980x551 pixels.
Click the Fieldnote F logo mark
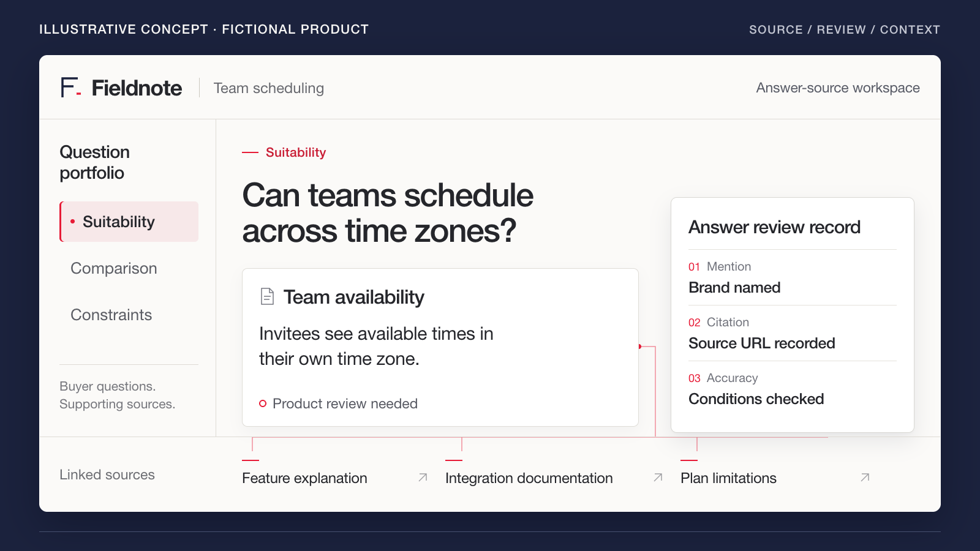[70, 88]
